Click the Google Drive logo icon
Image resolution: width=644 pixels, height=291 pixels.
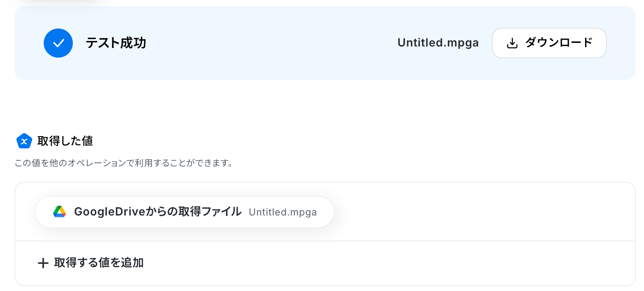(x=59, y=212)
